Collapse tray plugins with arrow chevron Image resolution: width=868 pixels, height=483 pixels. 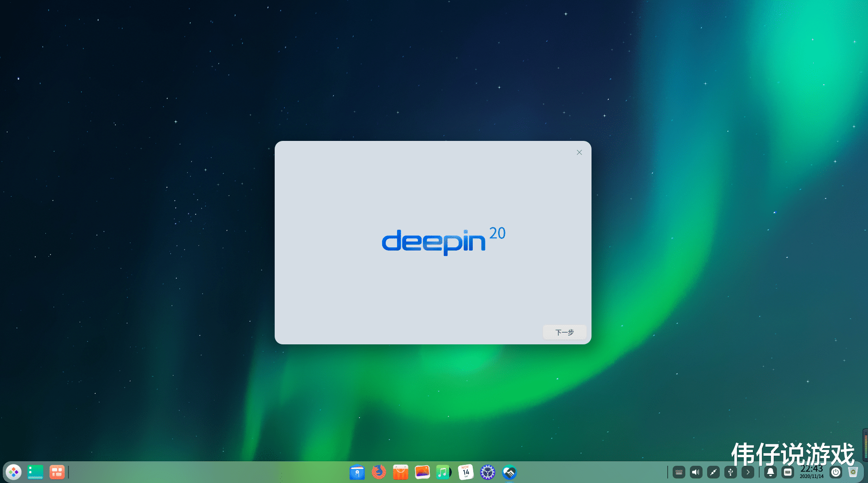(748, 472)
